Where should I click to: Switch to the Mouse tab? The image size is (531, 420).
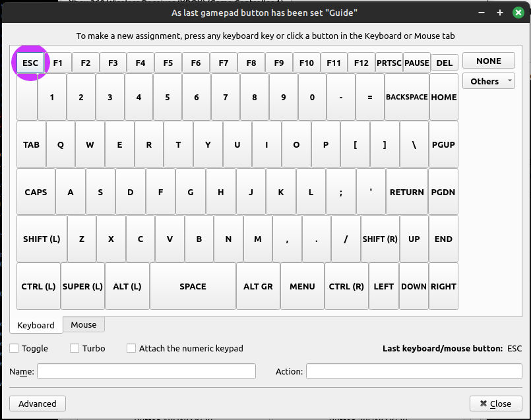point(84,324)
